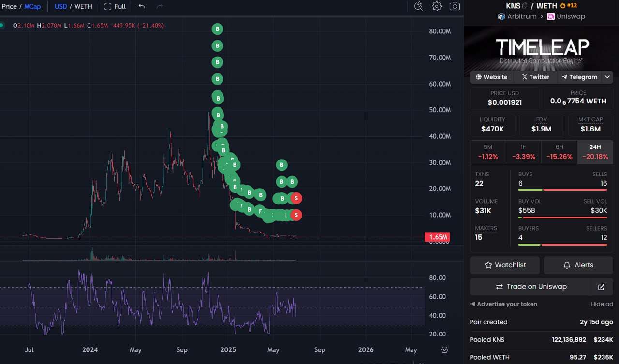The width and height of the screenshot is (619, 364).
Task: Open the chart quick search icon
Action: (x=419, y=6)
